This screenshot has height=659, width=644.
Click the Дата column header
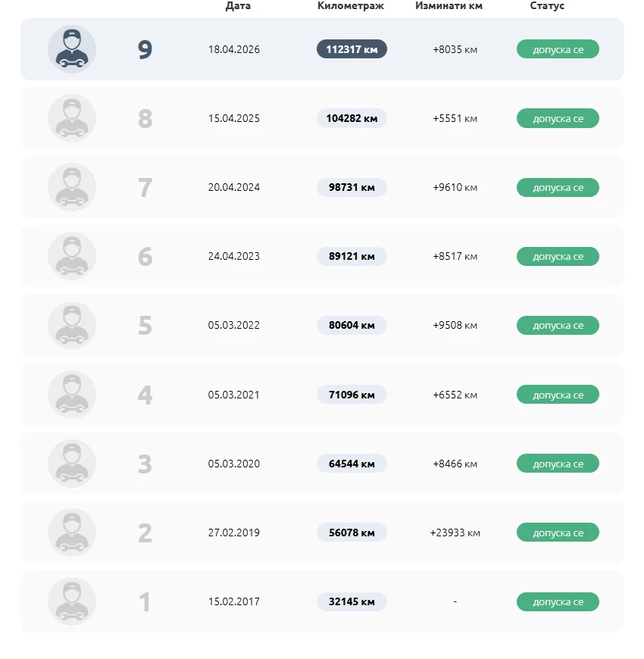click(238, 6)
